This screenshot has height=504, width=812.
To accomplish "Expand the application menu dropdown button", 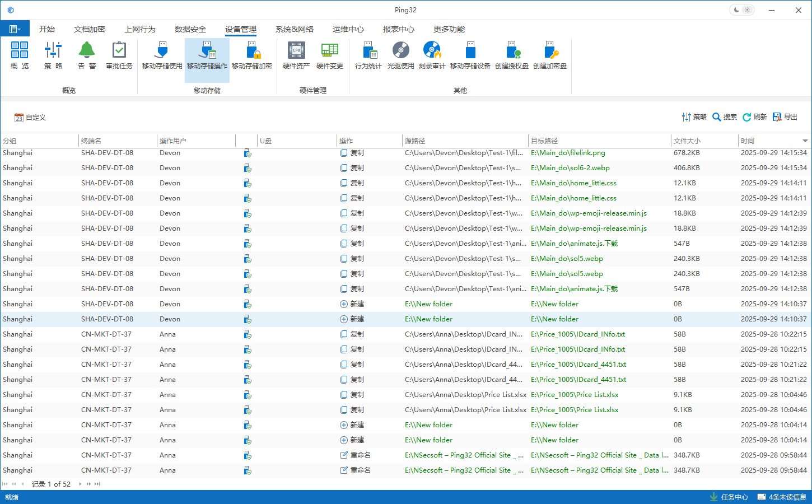I will [x=15, y=29].
